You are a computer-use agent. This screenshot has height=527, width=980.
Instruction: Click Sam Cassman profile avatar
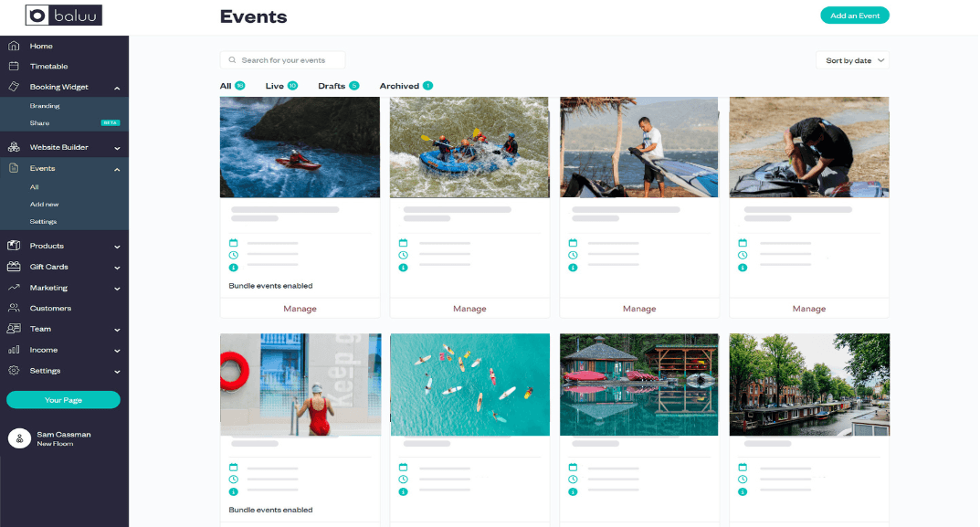point(19,438)
